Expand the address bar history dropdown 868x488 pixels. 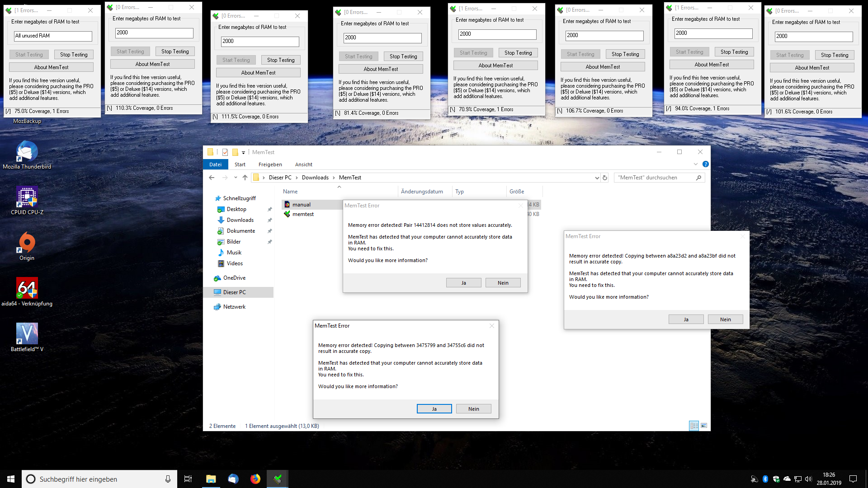point(597,178)
